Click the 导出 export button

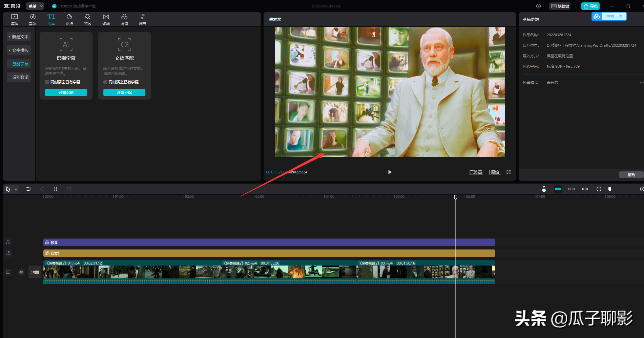coord(590,6)
